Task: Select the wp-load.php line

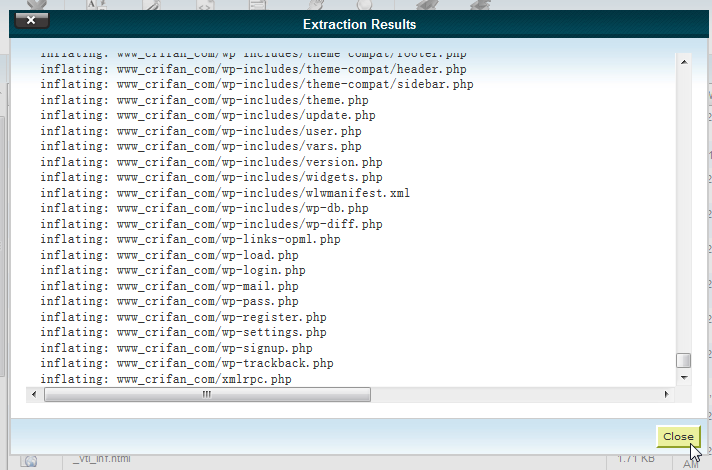Action: click(x=169, y=255)
